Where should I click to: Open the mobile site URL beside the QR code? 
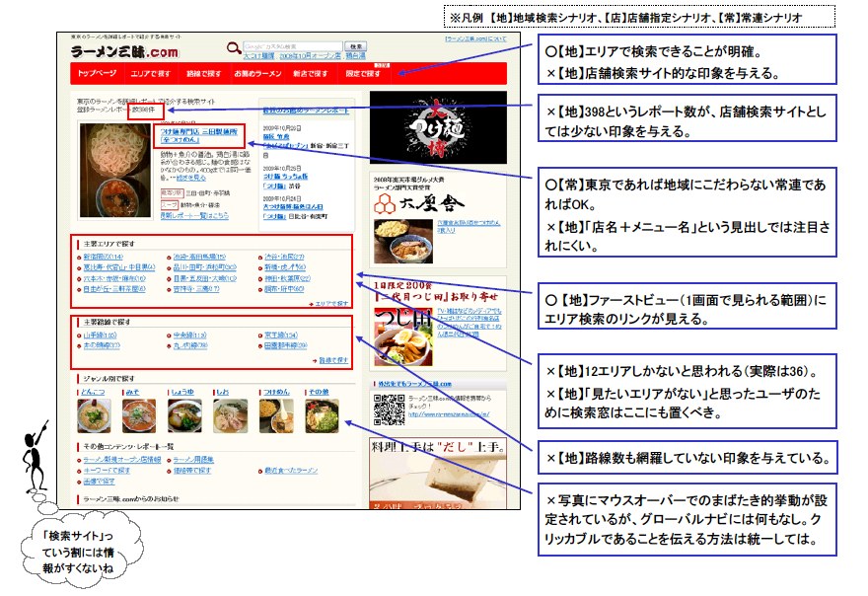coord(449,414)
